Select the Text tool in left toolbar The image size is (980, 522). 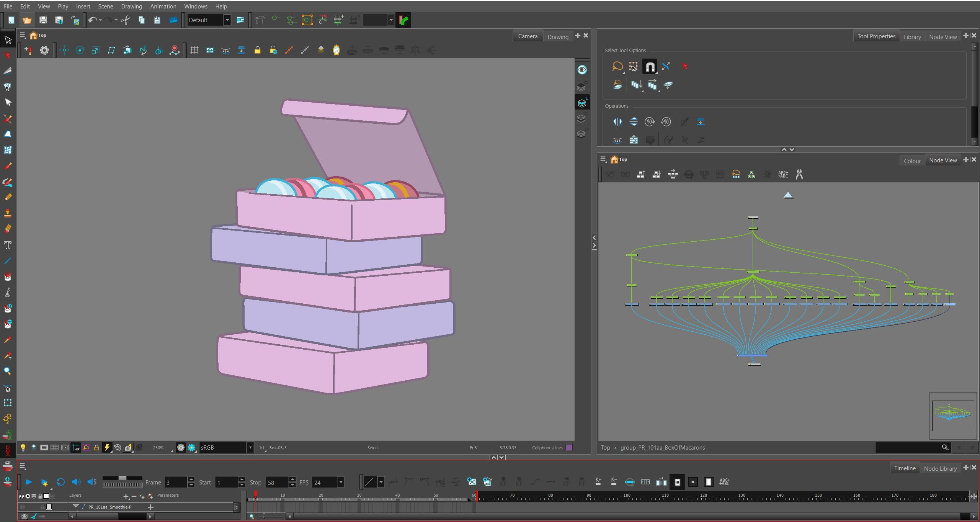[8, 245]
